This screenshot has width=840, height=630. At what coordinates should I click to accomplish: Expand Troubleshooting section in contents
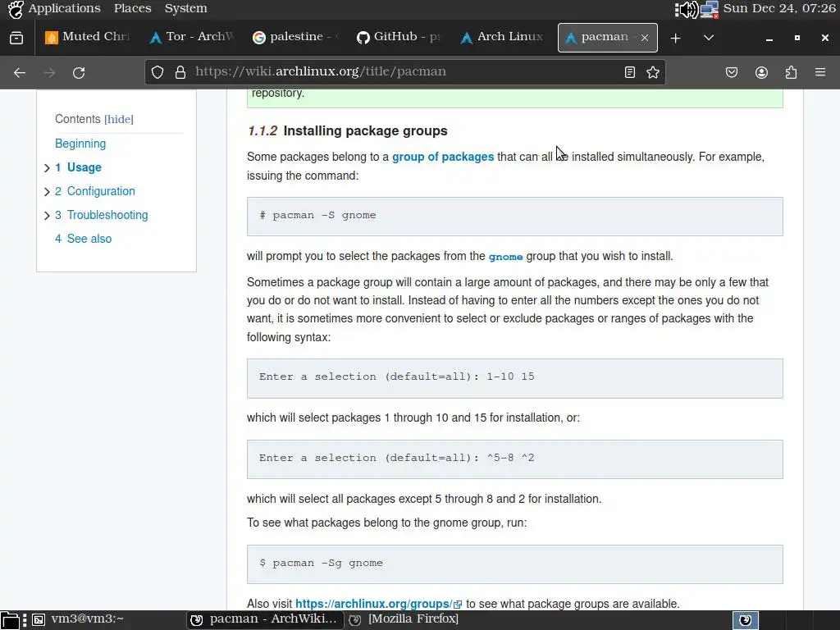(x=47, y=216)
